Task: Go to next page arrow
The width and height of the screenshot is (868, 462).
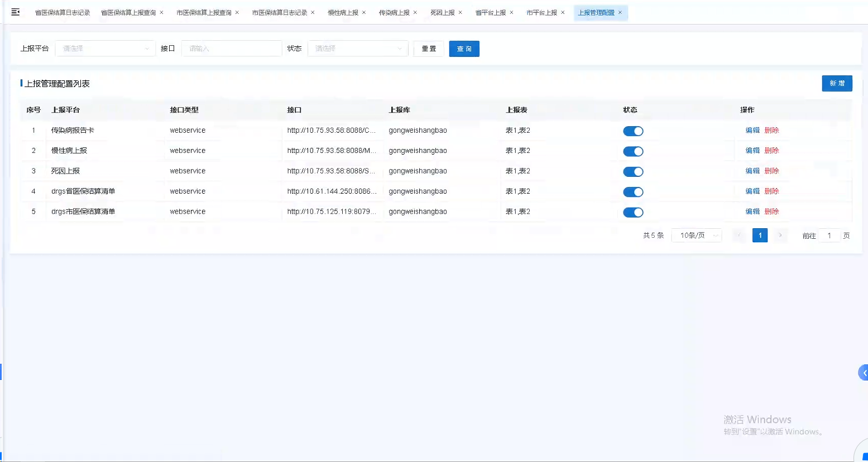Action: [x=780, y=235]
